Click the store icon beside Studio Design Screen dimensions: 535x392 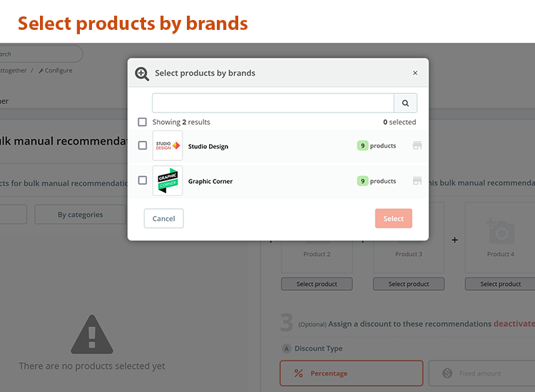point(417,145)
